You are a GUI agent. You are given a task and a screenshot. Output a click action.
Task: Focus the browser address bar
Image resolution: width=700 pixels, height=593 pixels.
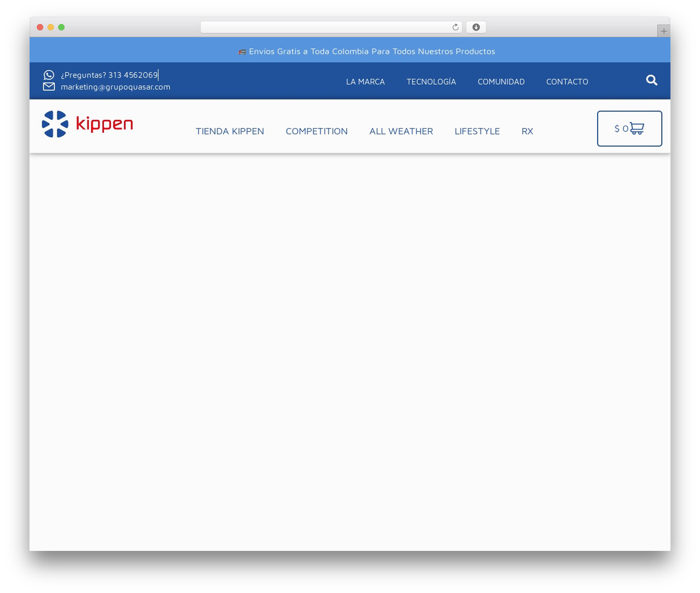tap(331, 27)
